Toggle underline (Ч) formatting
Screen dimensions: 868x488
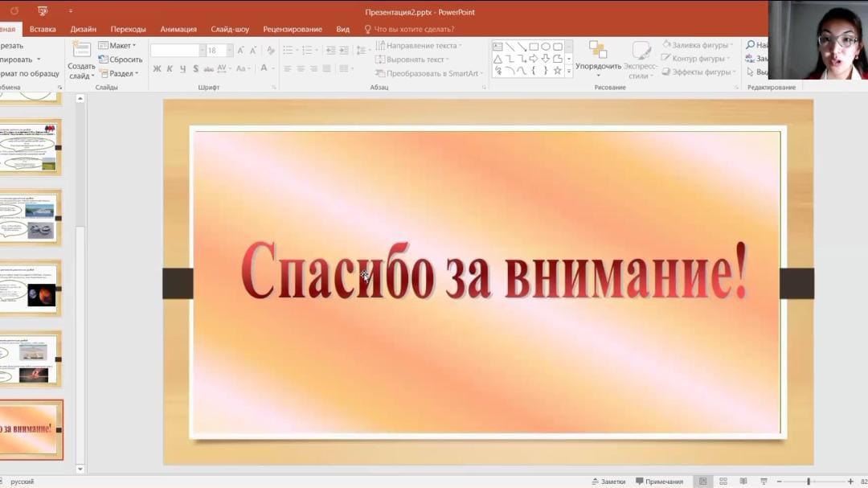click(x=182, y=69)
